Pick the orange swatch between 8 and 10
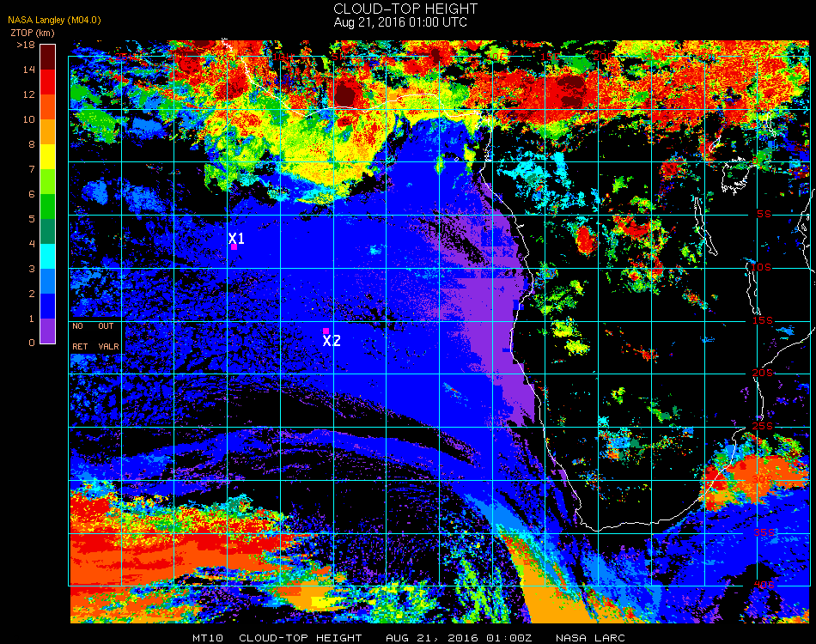 (x=47, y=131)
